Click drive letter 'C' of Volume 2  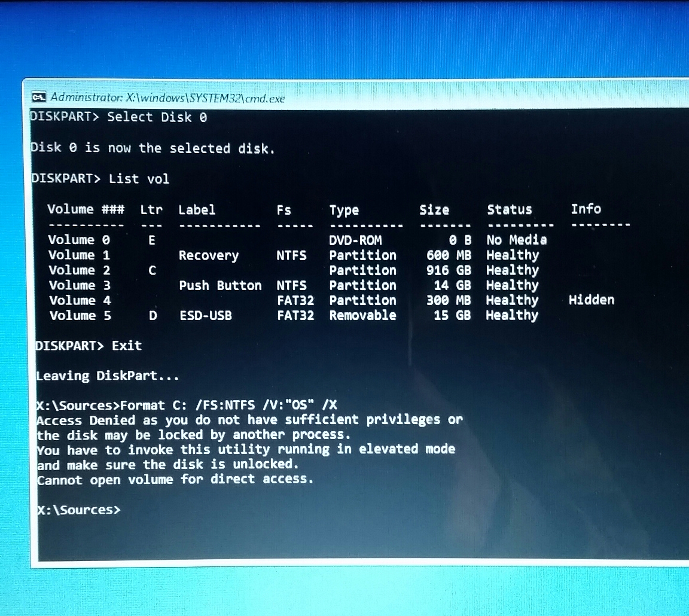(152, 270)
